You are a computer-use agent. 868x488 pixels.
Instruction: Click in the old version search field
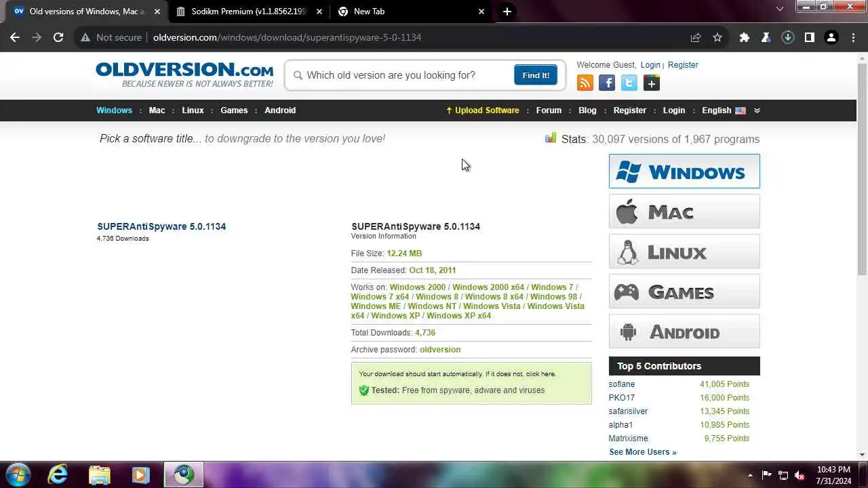tap(407, 75)
